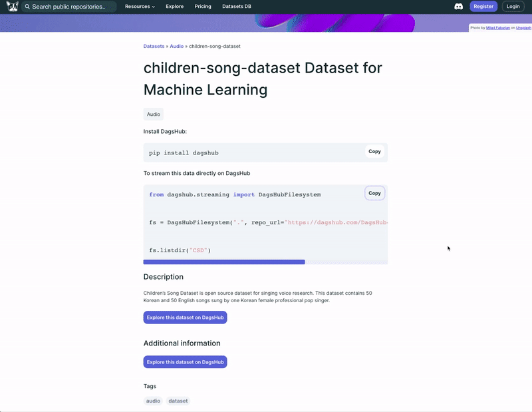Click Explore this dataset button under Description

coord(185,317)
